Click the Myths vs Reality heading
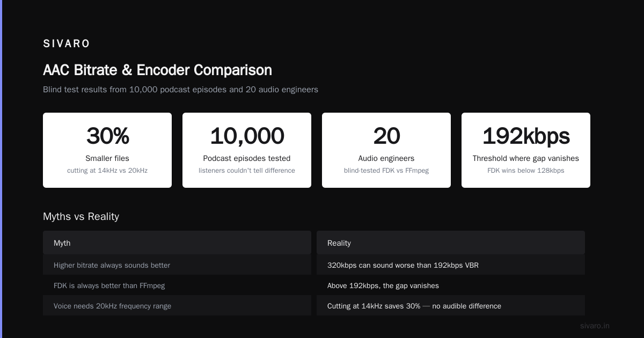This screenshot has width=644, height=338. [81, 217]
